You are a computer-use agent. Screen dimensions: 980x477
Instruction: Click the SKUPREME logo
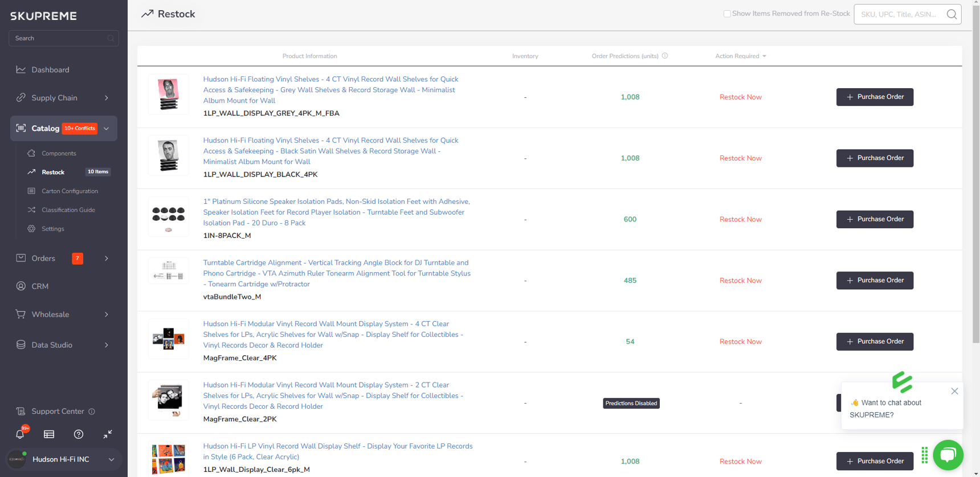(x=43, y=16)
